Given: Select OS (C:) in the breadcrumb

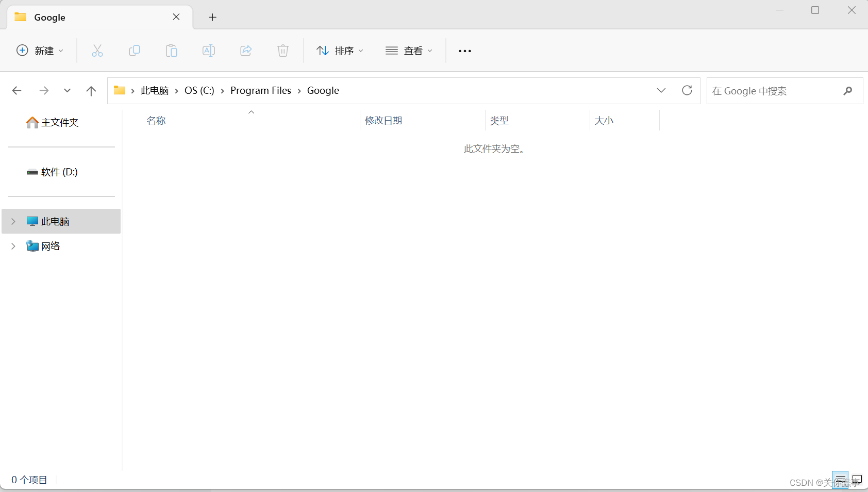Looking at the screenshot, I should click(x=199, y=91).
